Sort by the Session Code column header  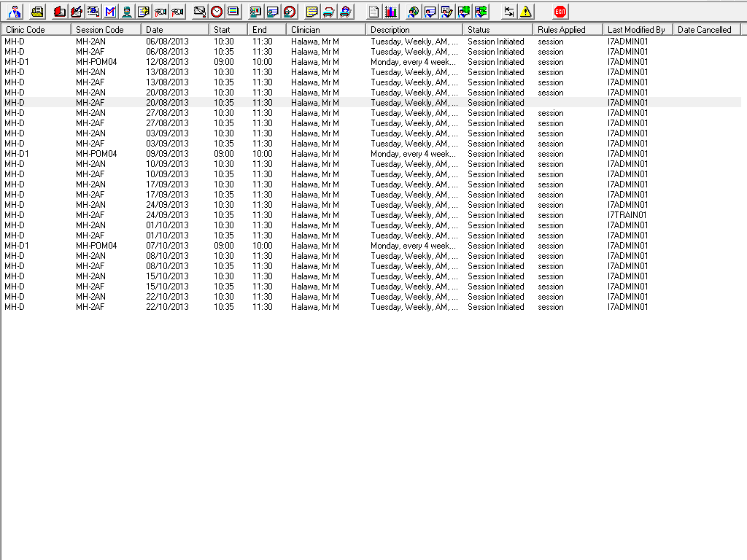(x=107, y=29)
